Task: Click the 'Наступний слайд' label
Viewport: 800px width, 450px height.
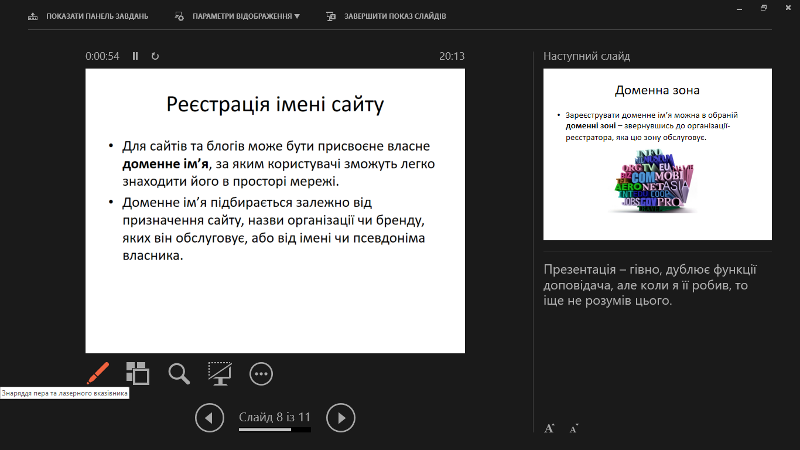Action: tap(586, 56)
